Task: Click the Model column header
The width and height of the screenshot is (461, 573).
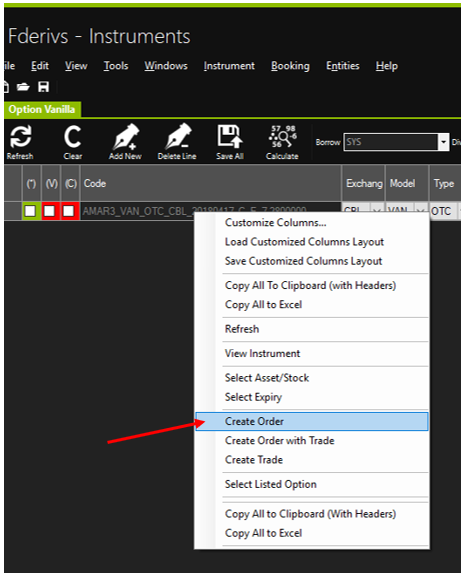Action: click(407, 183)
